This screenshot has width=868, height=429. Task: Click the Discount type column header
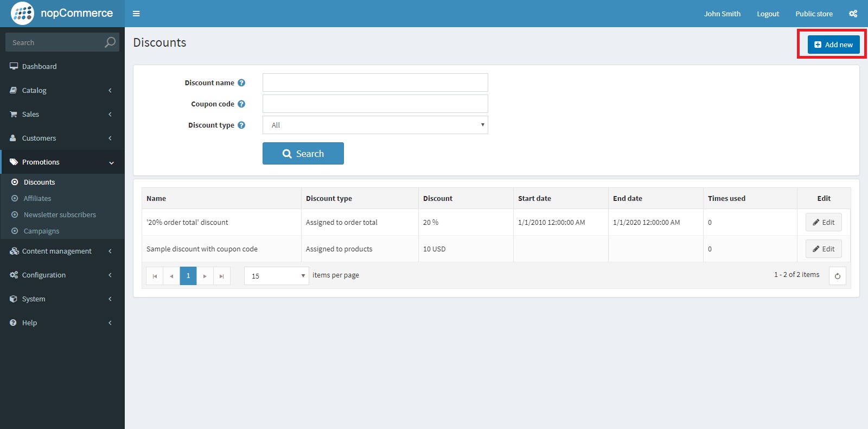pyautogui.click(x=360, y=198)
